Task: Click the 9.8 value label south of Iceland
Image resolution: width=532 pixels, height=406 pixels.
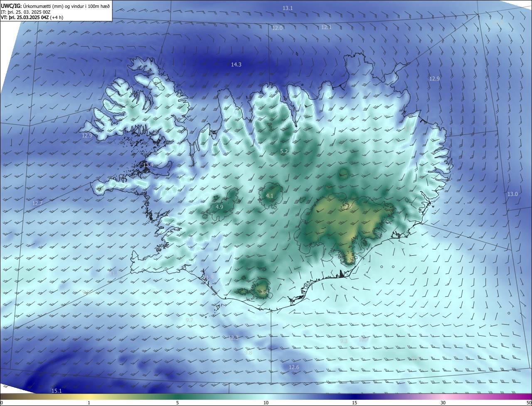Action: tap(248, 352)
